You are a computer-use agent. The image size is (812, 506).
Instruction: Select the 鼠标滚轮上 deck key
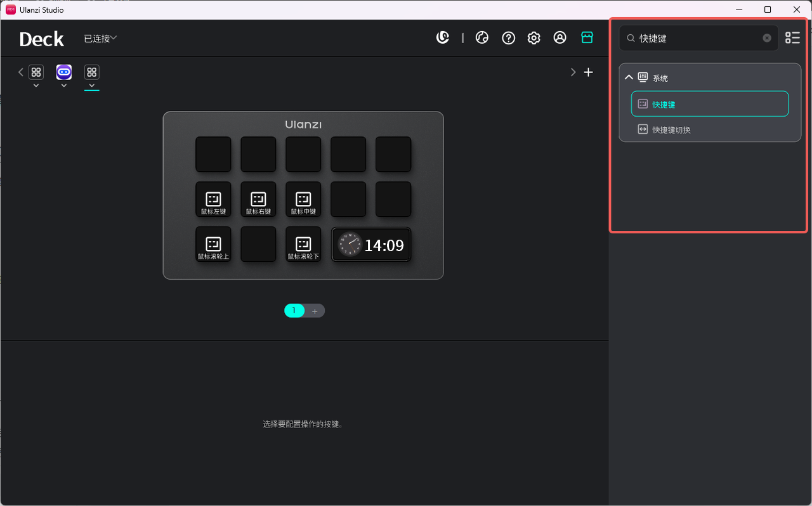213,245
